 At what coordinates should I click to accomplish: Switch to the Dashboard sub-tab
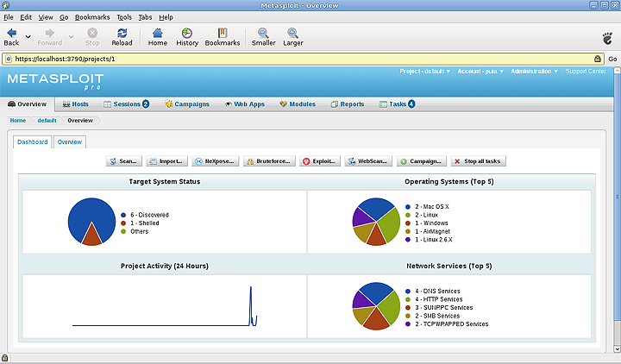tap(33, 141)
